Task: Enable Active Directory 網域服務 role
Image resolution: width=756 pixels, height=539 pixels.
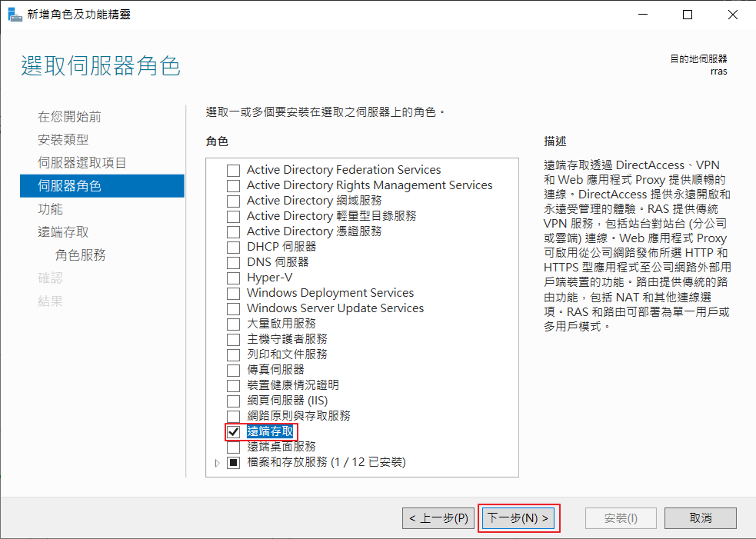Action: [x=233, y=201]
